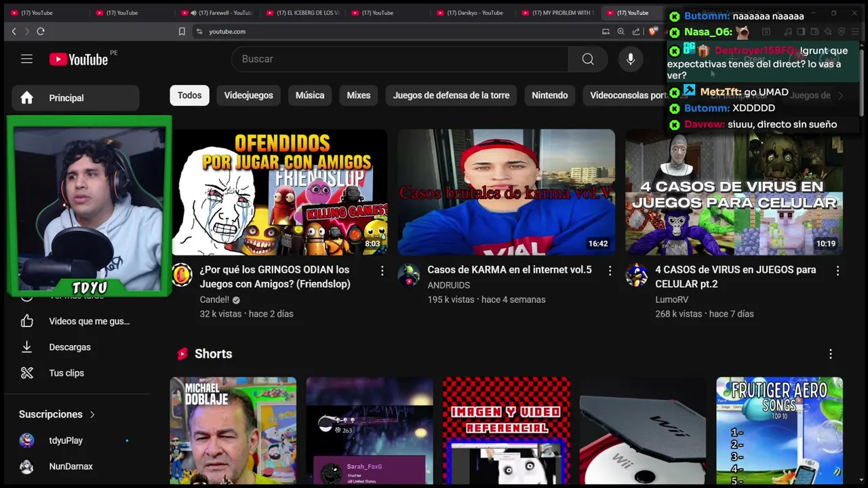868x488 pixels.
Task: Click the Buscar search field
Action: (x=400, y=59)
